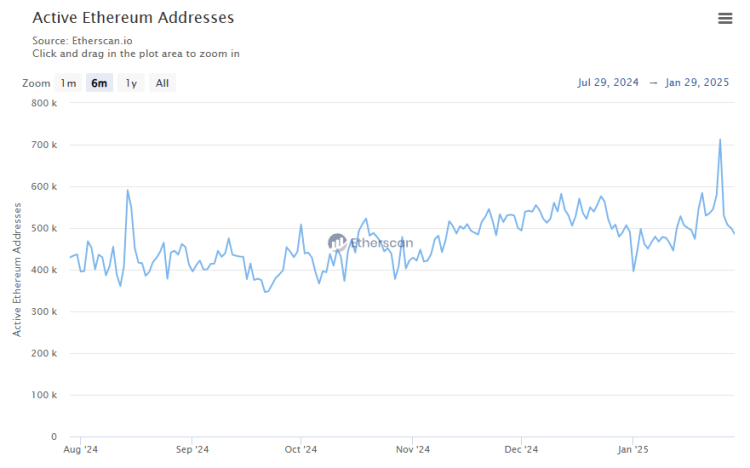Click the Nov '24 x-axis label
This screenshot has width=750, height=468.
point(411,451)
